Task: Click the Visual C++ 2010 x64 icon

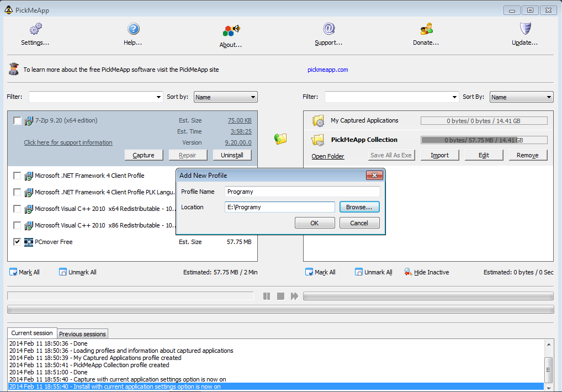Action: tap(29, 209)
